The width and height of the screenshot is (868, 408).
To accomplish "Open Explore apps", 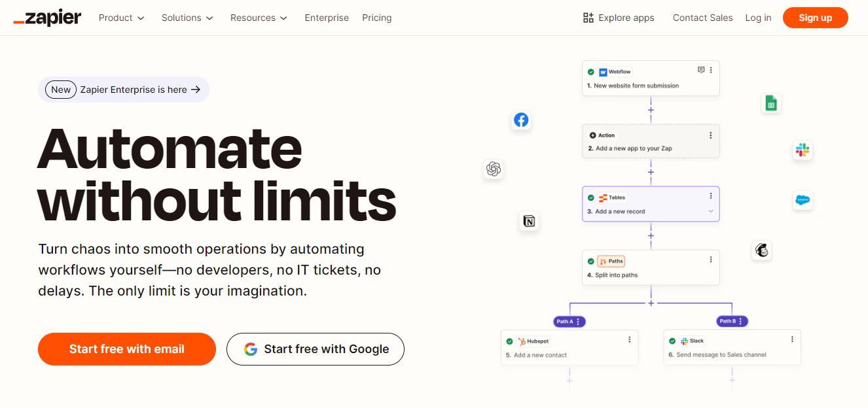I will 619,18.
